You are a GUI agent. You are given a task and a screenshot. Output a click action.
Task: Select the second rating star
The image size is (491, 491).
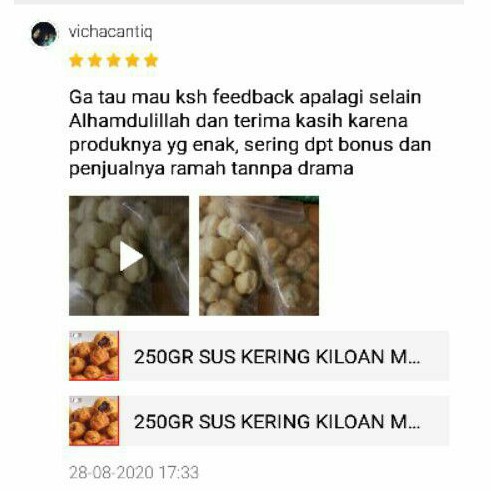coord(95,61)
